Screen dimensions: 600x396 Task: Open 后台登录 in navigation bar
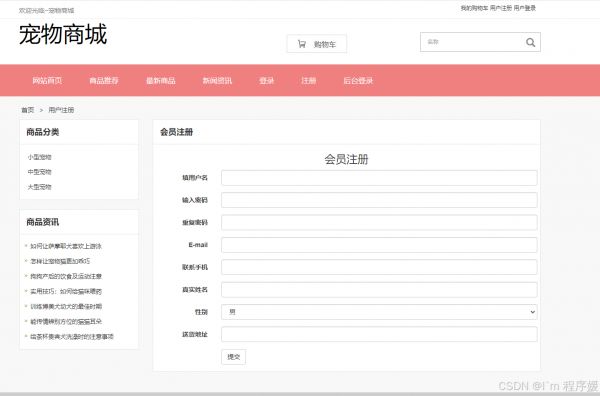click(358, 81)
